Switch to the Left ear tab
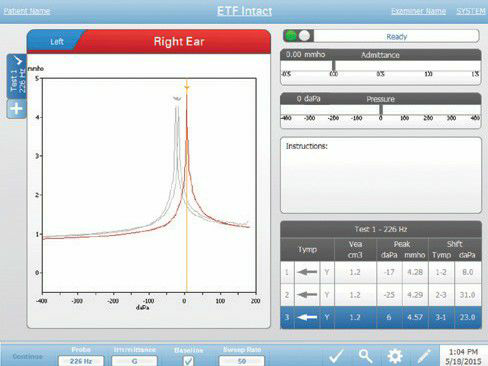488x366 pixels. tap(56, 42)
